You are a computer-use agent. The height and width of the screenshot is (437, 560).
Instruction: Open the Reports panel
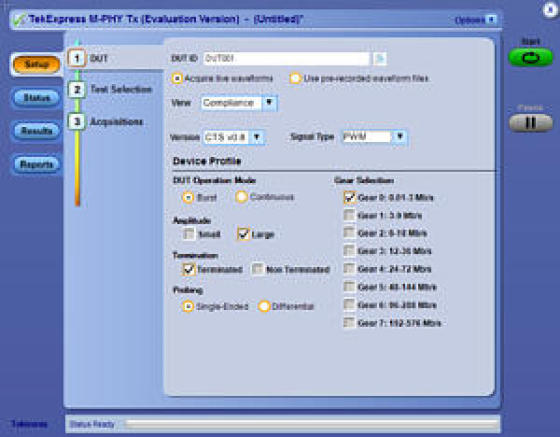click(36, 165)
